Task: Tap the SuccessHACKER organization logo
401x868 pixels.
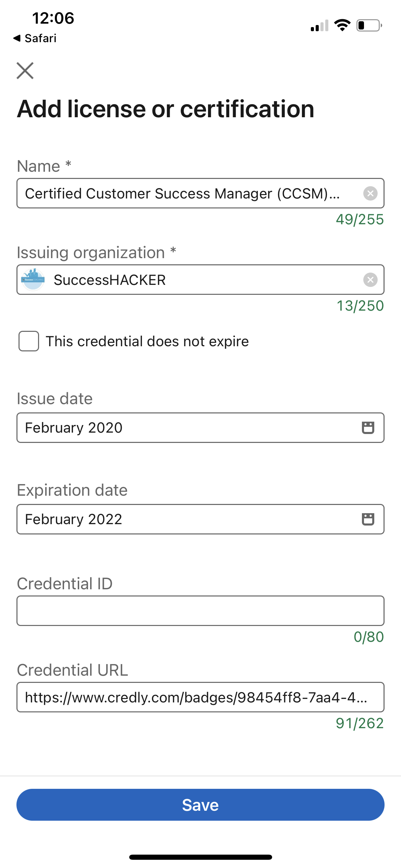Action: click(33, 279)
